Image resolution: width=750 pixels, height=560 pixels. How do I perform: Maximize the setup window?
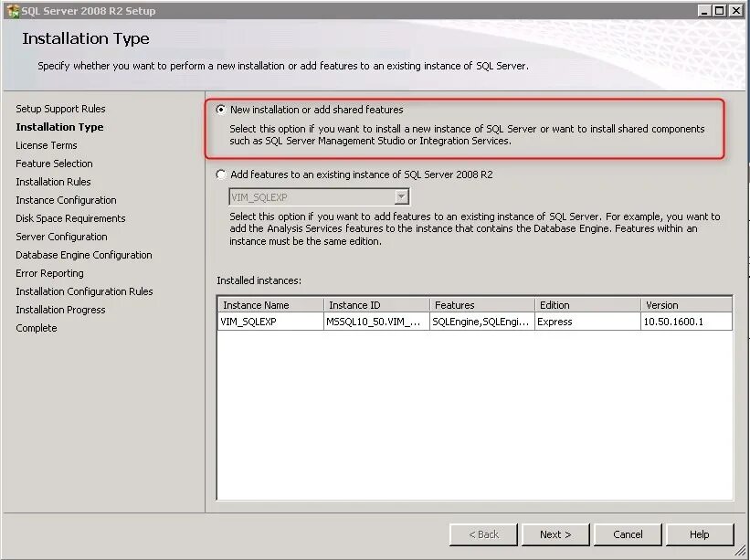[719, 11]
